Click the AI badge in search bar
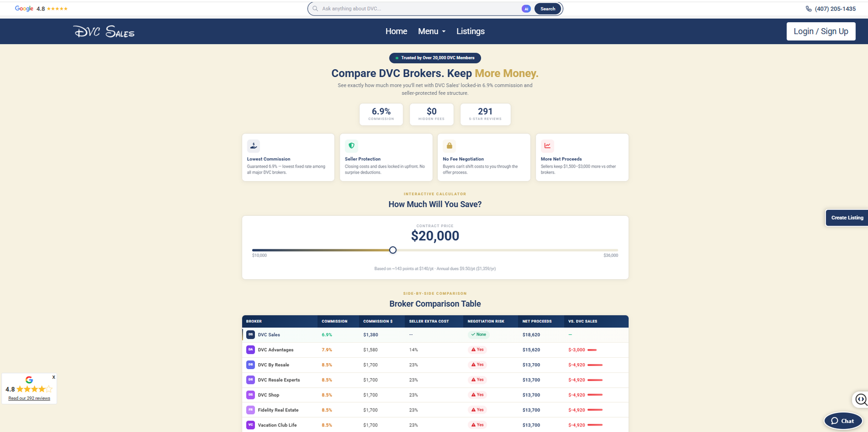This screenshot has height=432, width=868. tap(526, 9)
